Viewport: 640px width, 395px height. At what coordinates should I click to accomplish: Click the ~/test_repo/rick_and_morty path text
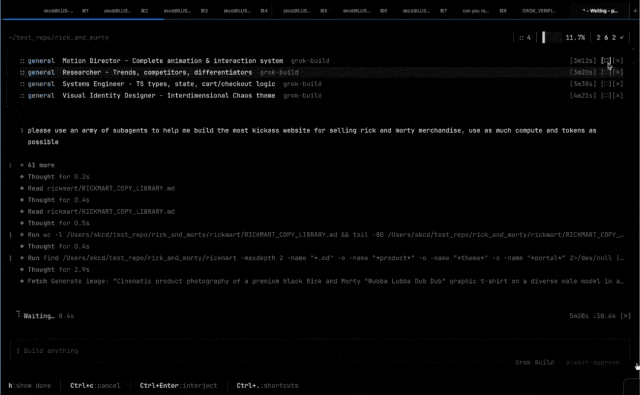click(x=58, y=38)
